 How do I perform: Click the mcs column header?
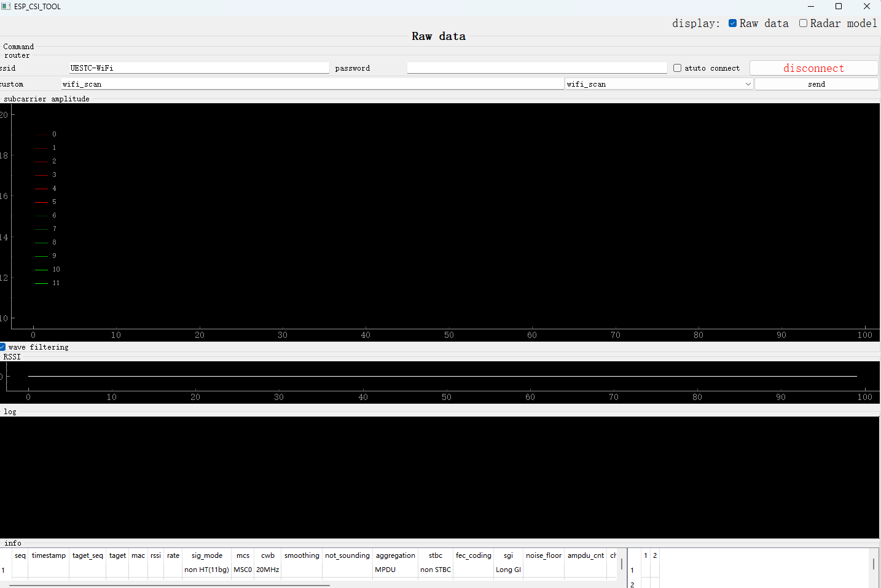point(243,555)
